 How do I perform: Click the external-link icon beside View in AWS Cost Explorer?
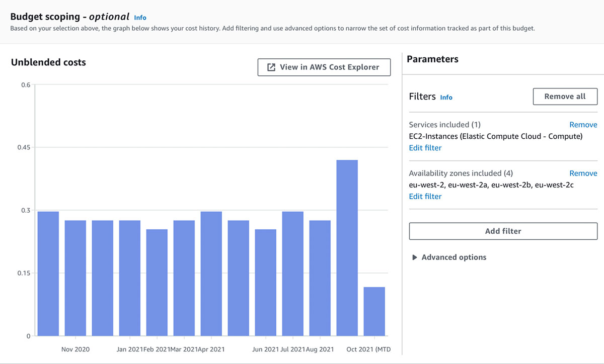pos(271,67)
